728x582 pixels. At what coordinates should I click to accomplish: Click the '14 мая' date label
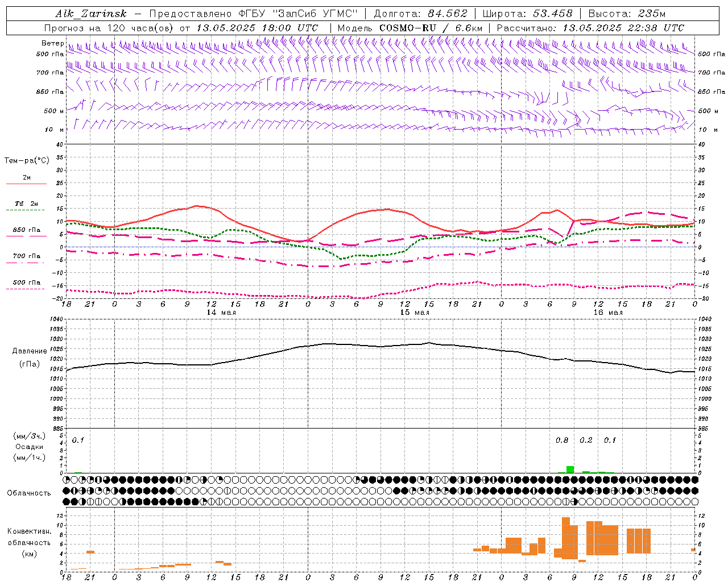(x=221, y=313)
